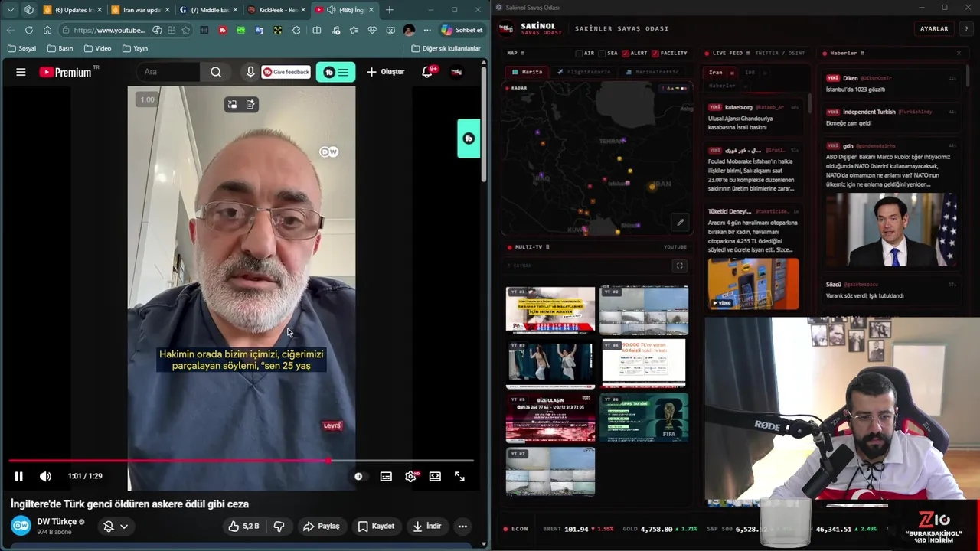The width and height of the screenshot is (980, 551).
Task: Open YouTube hamburger guide menu
Action: (x=21, y=72)
